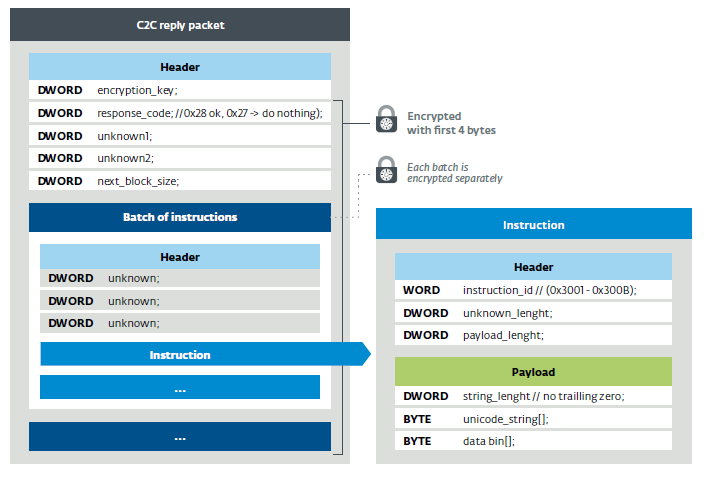Click the unknown1 field row

(x=180, y=136)
